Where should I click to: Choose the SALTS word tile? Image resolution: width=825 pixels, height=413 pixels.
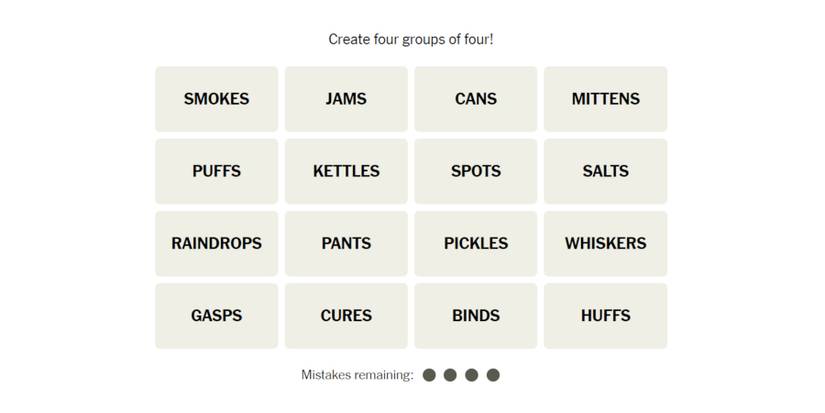coord(605,171)
